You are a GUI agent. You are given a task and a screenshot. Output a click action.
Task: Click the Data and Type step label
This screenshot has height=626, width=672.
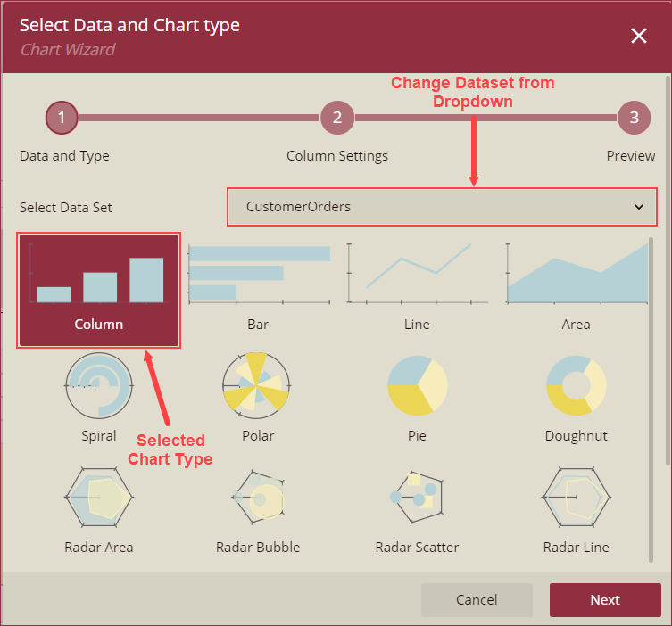(64, 156)
